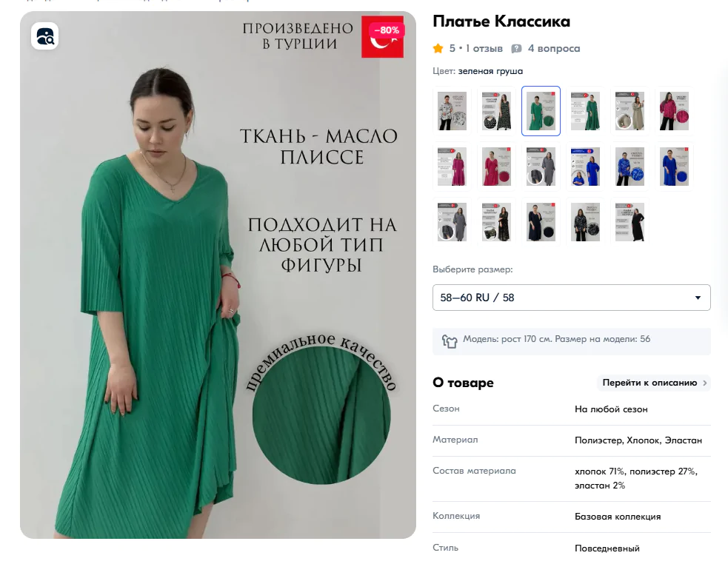Expand the 58–60 RU size selector
Screen dimensions: 728x564
(572, 298)
